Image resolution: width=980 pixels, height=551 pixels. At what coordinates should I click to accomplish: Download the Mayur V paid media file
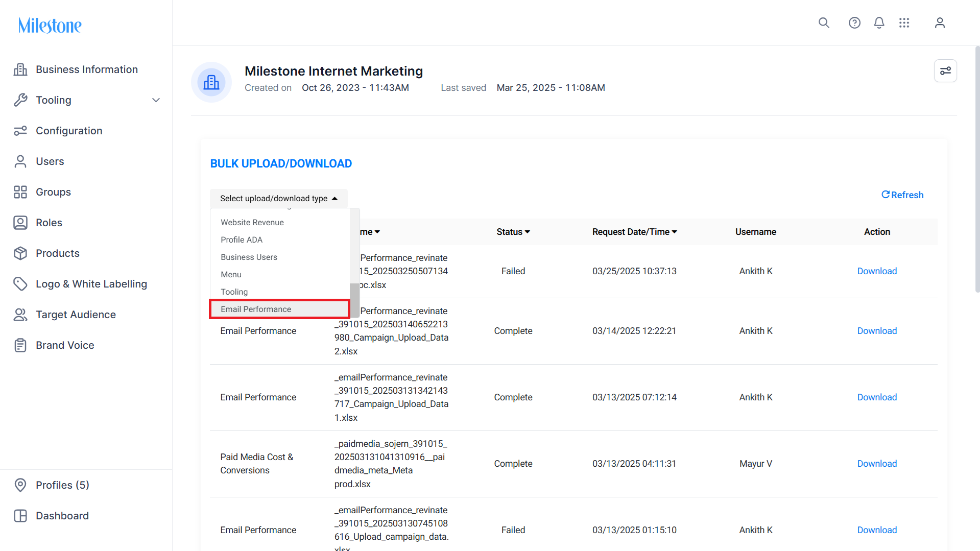click(877, 464)
